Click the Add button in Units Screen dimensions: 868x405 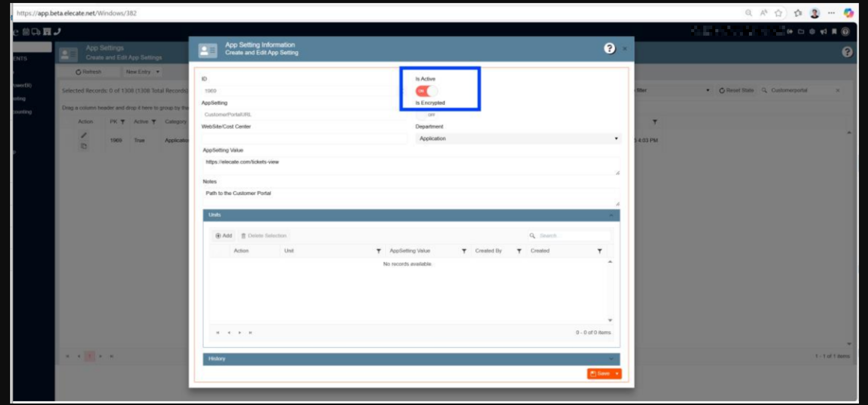click(x=224, y=236)
